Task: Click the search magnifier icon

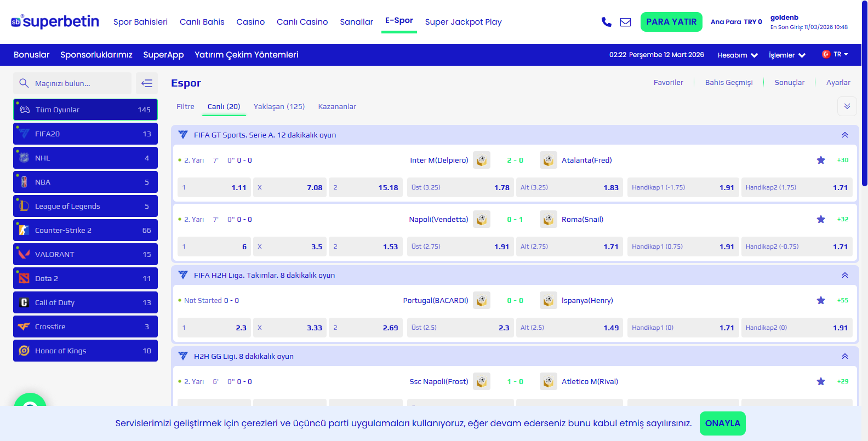Action: tap(24, 83)
